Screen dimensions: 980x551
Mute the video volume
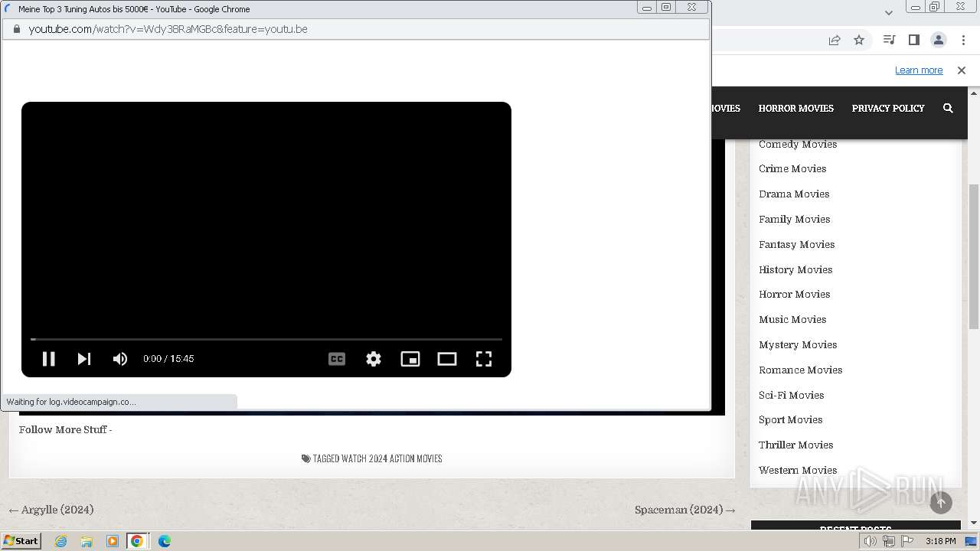click(120, 358)
